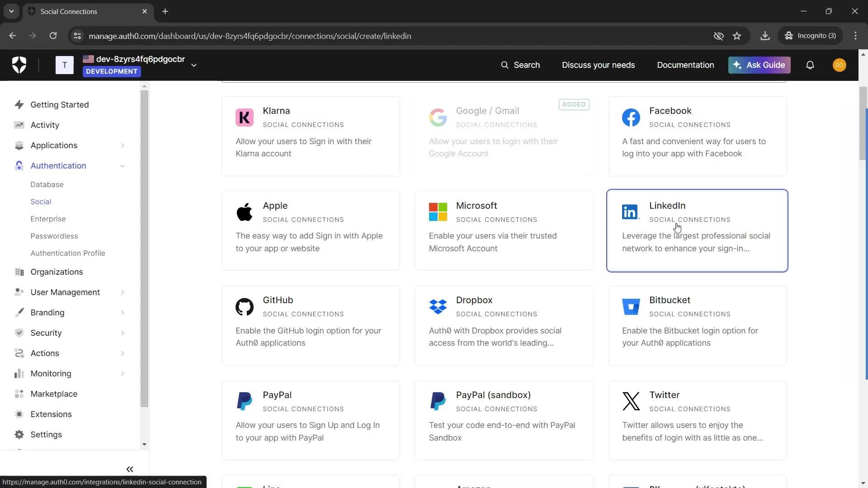Click the Incognito profile indicator

click(811, 36)
